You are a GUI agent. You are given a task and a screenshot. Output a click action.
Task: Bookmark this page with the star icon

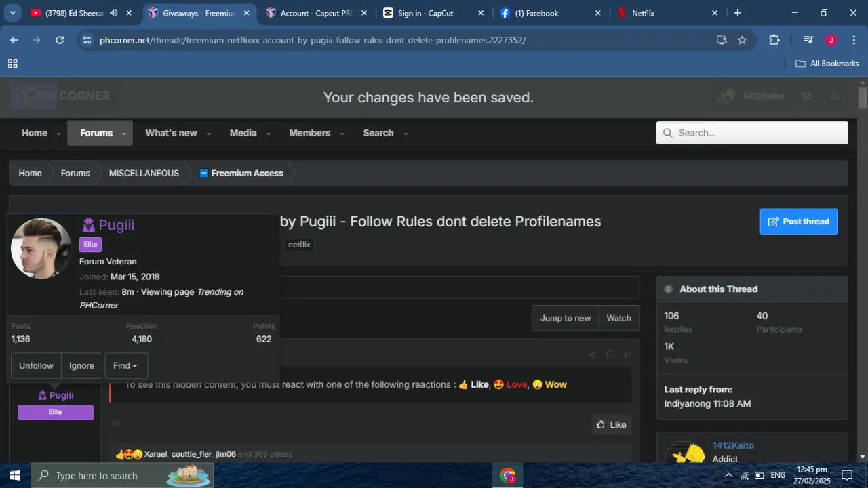pyautogui.click(x=742, y=40)
